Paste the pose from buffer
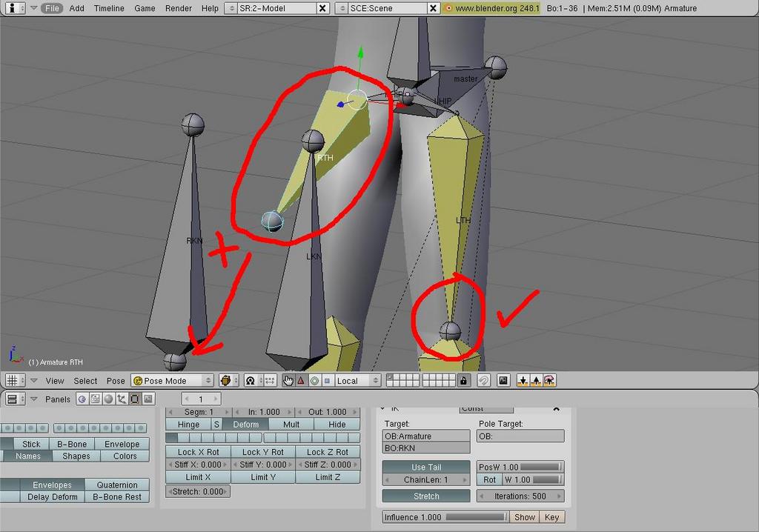Screen dimensions: 759x532 536,381
